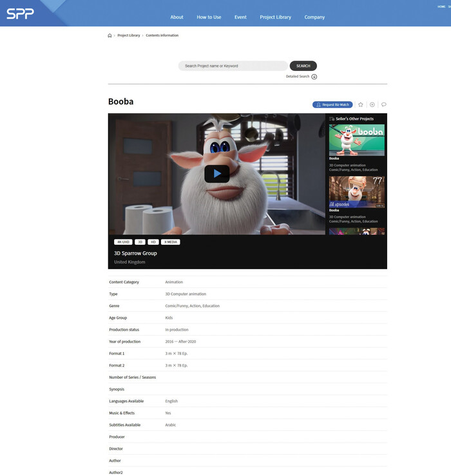Click the Producer row label

(117, 437)
